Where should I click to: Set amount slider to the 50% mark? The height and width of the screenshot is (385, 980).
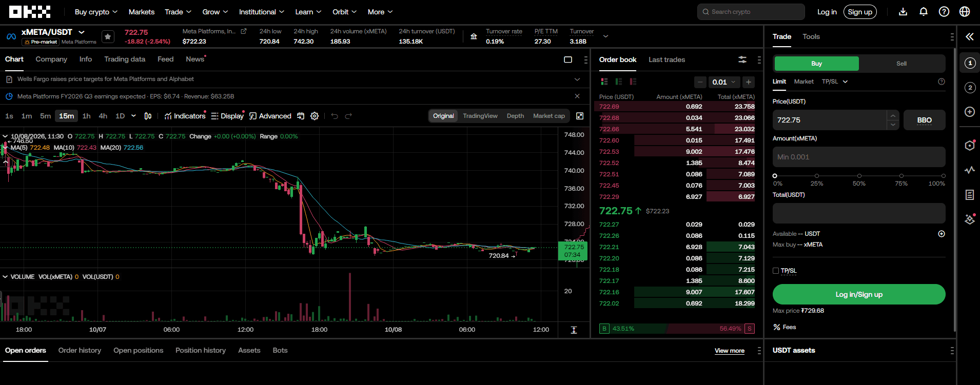pyautogui.click(x=859, y=176)
